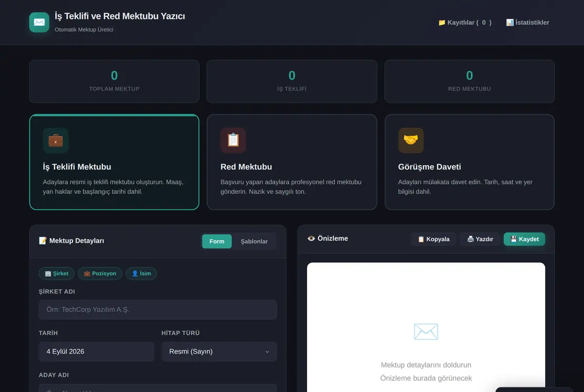The height and width of the screenshot is (392, 584).
Task: Insert the Şirket placeholder chip
Action: coord(56,273)
